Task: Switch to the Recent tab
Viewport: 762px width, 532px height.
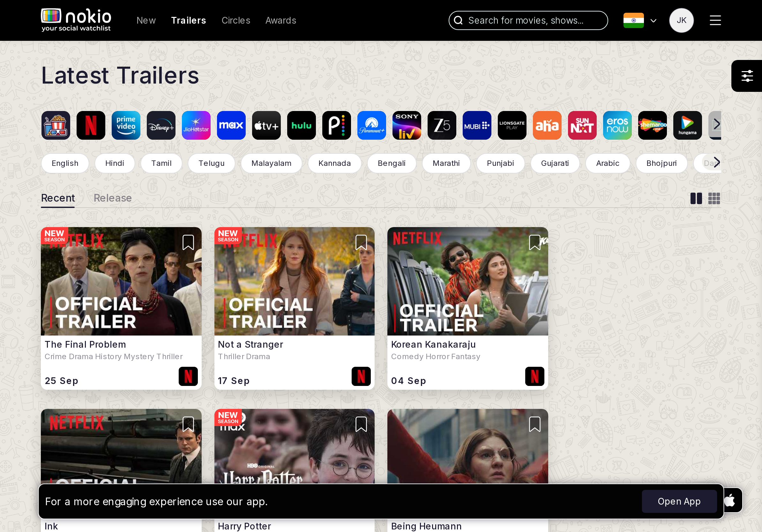Action: [x=58, y=198]
